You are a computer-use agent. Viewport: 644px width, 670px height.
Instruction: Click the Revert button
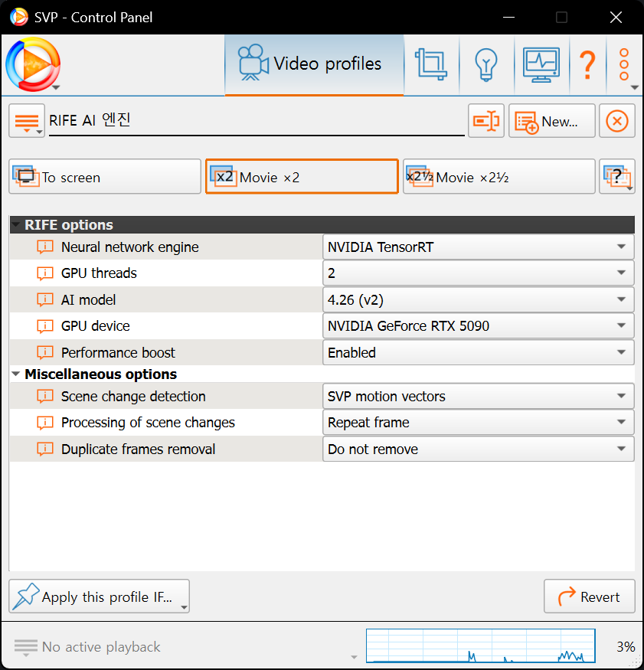point(589,596)
